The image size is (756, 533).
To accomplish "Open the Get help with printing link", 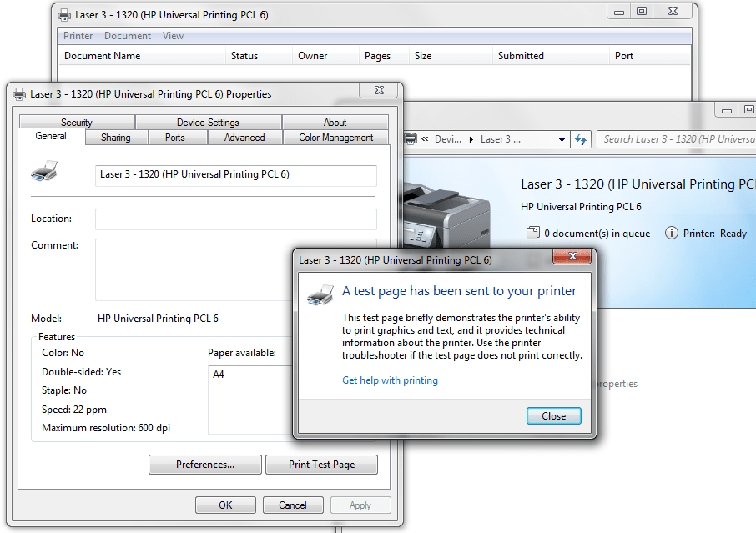I will tap(390, 380).
